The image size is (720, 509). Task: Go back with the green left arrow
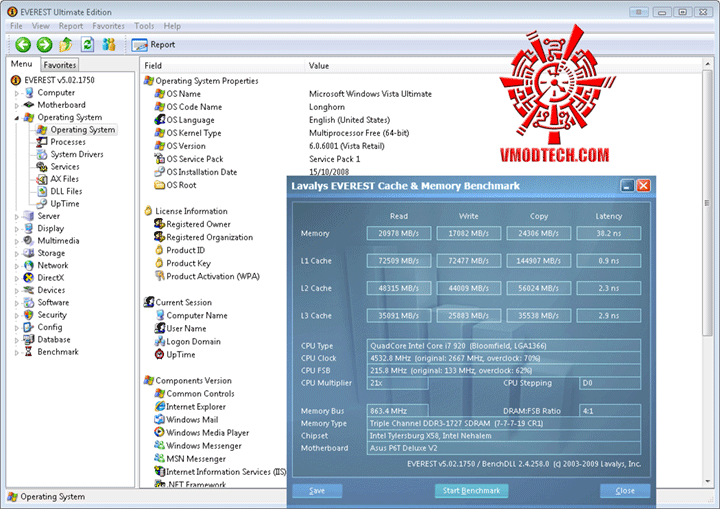(23, 45)
